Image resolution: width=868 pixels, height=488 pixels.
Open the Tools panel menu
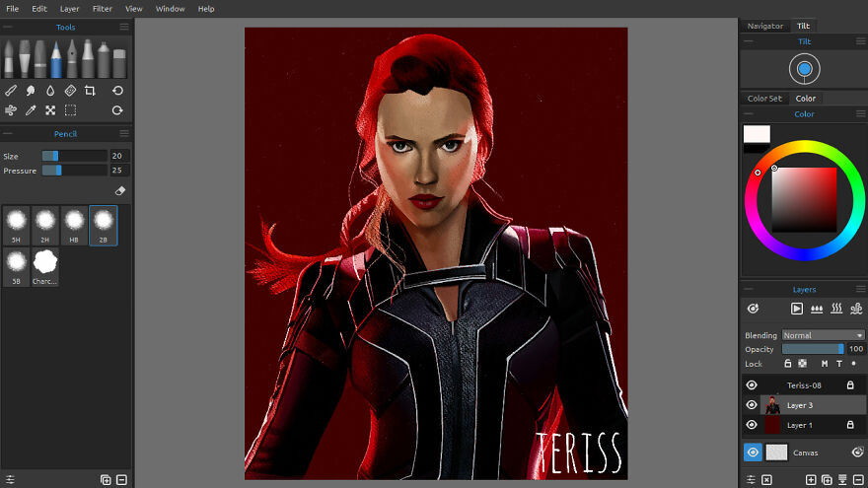pyautogui.click(x=124, y=27)
